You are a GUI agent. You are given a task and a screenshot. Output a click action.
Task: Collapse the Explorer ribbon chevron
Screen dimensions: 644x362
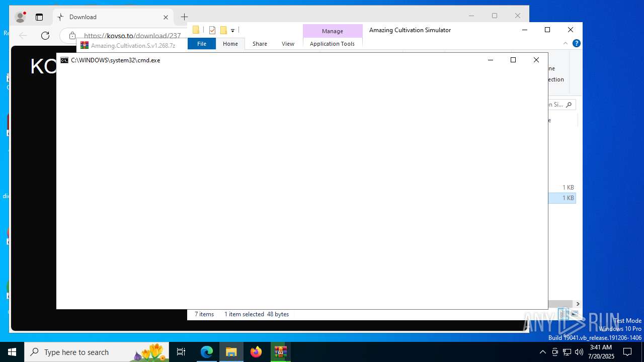point(566,44)
